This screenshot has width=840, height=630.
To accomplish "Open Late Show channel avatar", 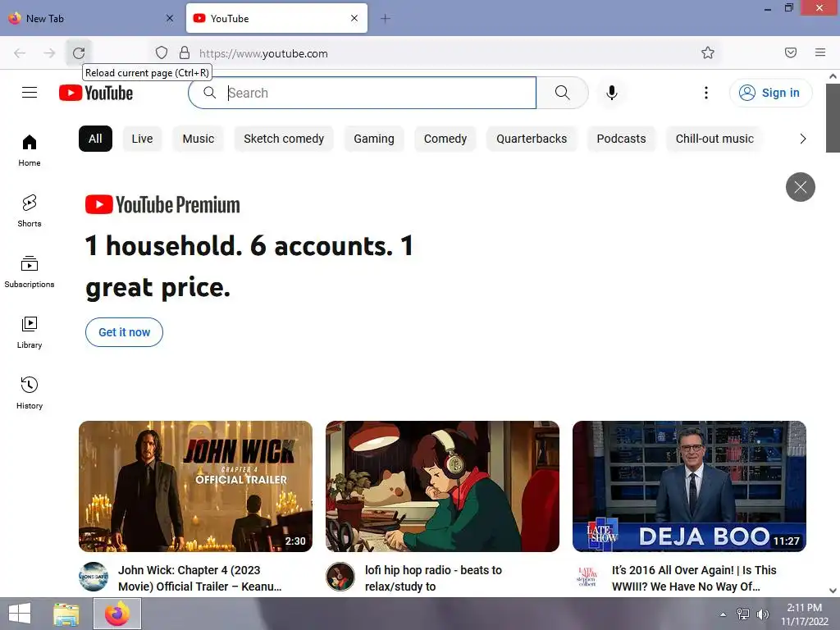I will click(x=587, y=577).
